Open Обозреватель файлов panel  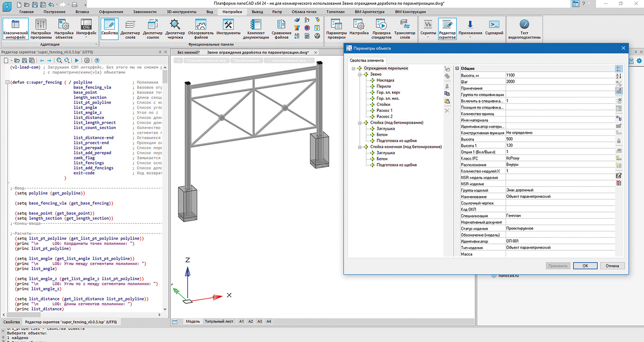pyautogui.click(x=201, y=29)
